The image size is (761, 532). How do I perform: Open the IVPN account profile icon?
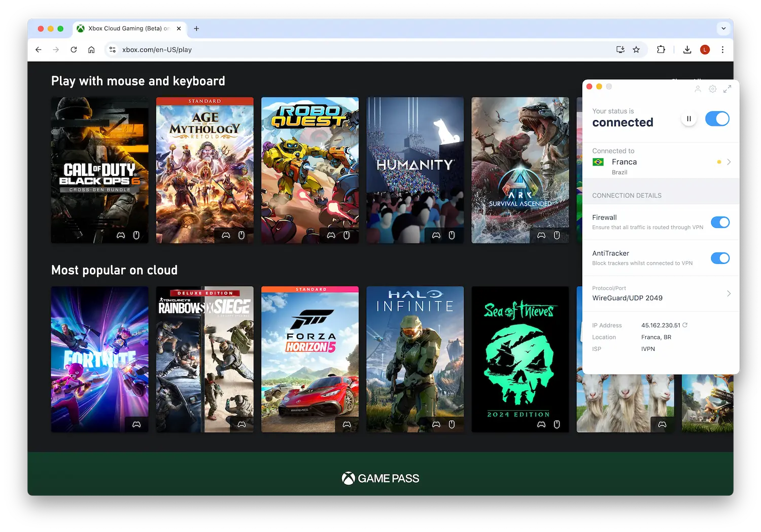(698, 89)
